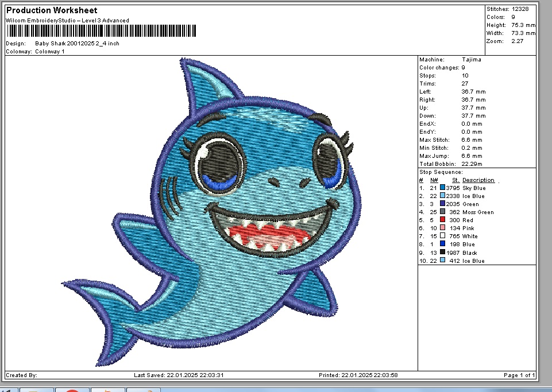Click the 'Down:' measurement label
This screenshot has width=552, height=392.
[427, 116]
